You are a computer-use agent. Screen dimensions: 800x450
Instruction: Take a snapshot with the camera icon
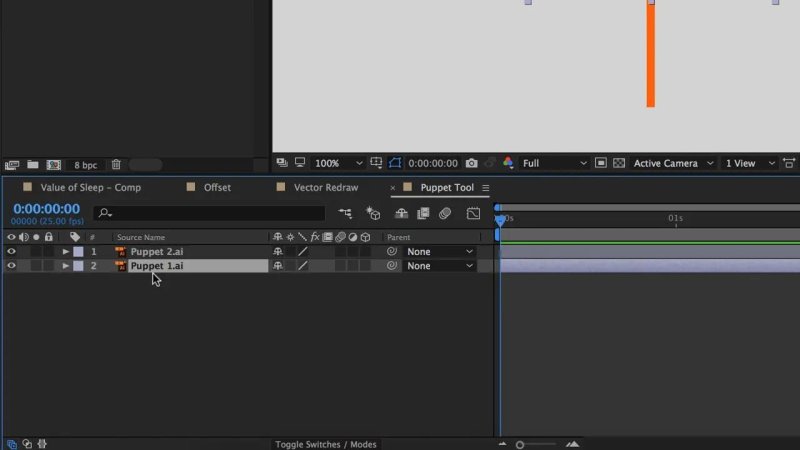click(x=471, y=163)
